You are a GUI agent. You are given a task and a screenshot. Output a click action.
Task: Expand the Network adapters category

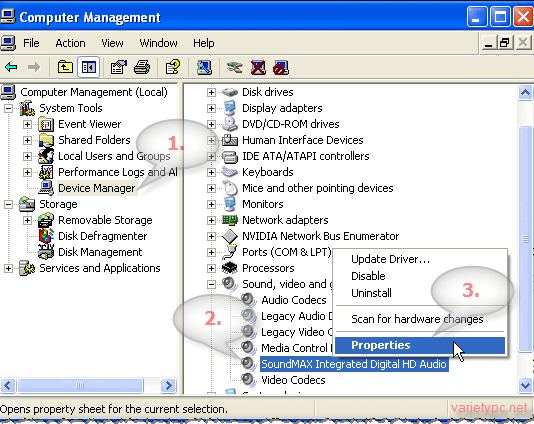211,220
